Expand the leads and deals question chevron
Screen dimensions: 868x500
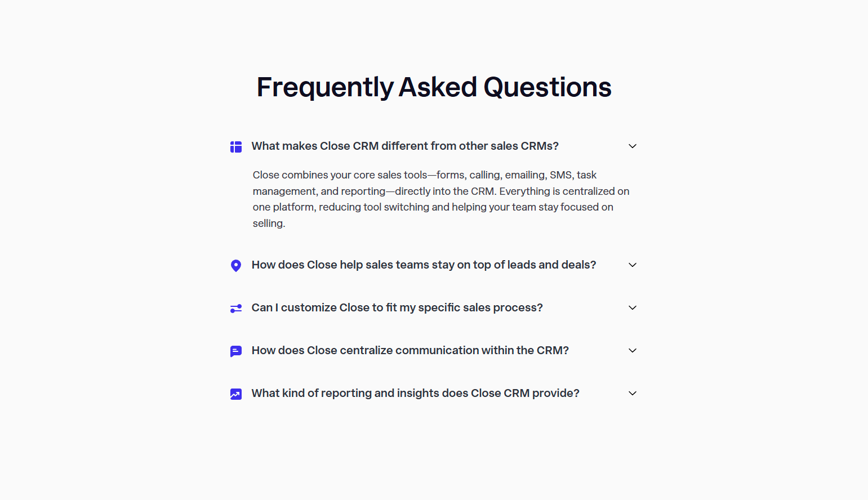click(632, 265)
